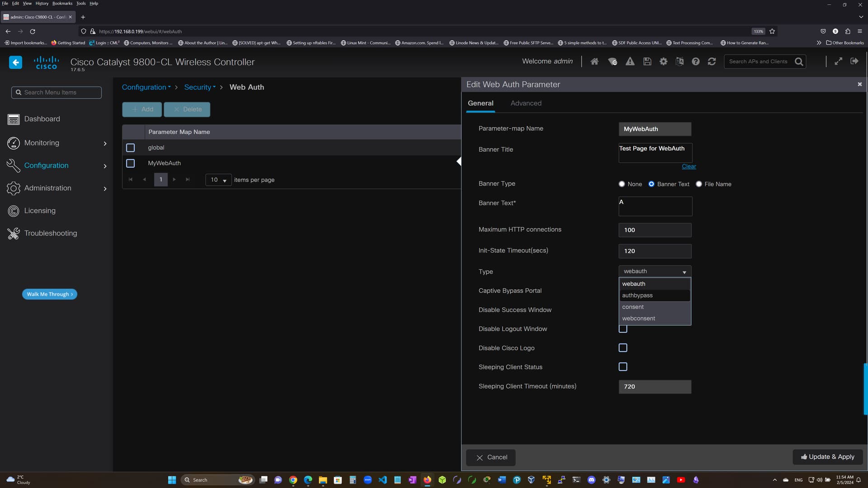
Task: Refresh the web UI with the header refresh icon
Action: point(712,61)
